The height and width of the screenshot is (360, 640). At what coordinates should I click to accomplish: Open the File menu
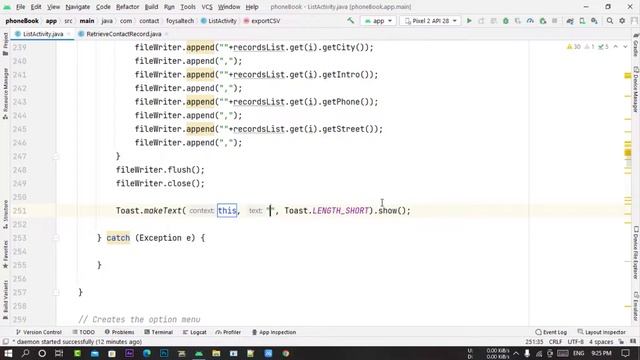(x=20, y=7)
